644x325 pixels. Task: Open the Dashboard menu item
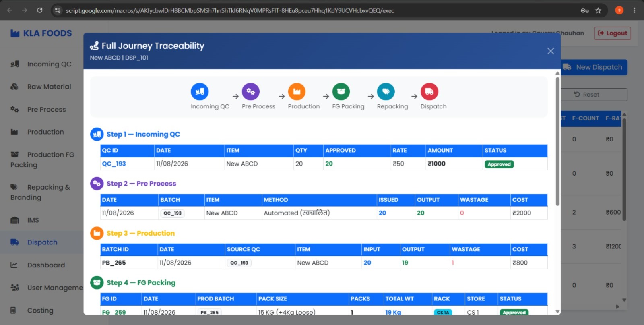tap(46, 265)
